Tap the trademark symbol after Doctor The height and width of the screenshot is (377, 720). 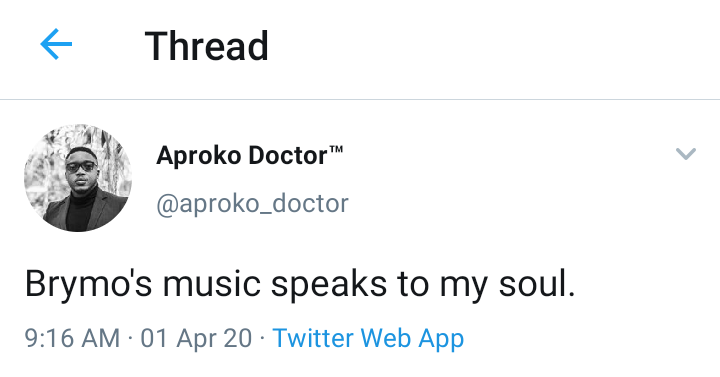[336, 150]
